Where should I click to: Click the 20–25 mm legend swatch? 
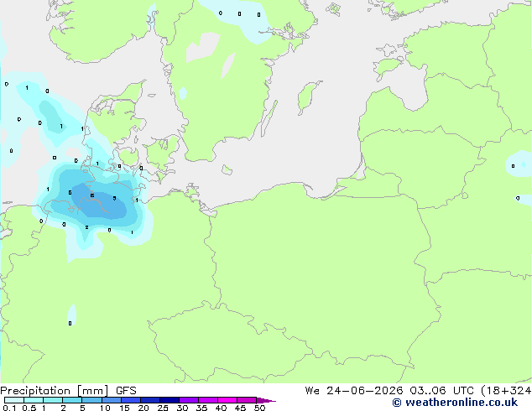(150, 400)
